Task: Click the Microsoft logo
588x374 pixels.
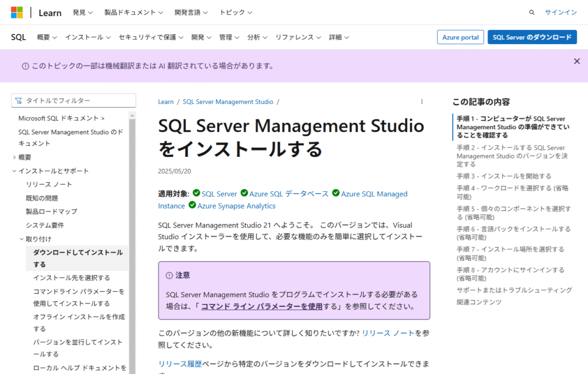Action: tap(17, 13)
